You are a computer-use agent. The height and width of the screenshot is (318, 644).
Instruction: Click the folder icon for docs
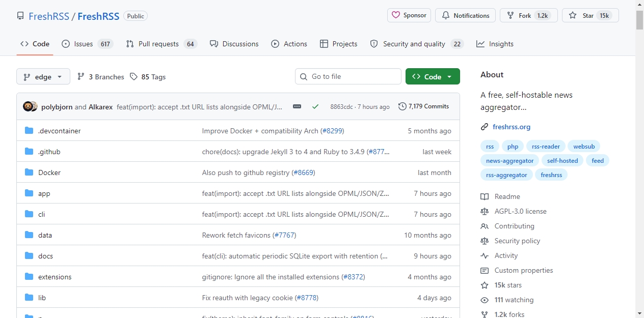point(29,256)
